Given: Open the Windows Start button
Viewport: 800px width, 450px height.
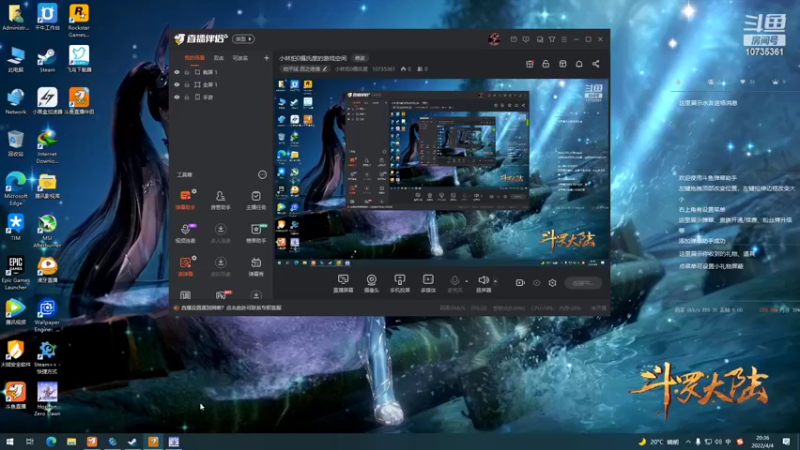Looking at the screenshot, I should tap(10, 442).
